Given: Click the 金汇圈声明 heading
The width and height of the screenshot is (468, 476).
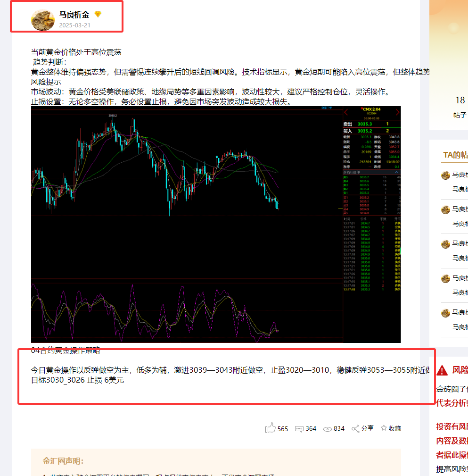Looking at the screenshot, I should (63, 461).
